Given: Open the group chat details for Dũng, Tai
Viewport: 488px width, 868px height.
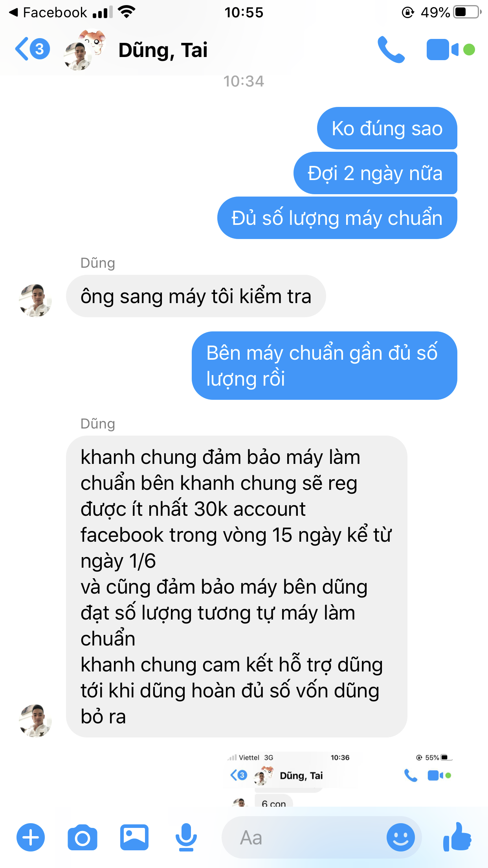Looking at the screenshot, I should pos(163,50).
